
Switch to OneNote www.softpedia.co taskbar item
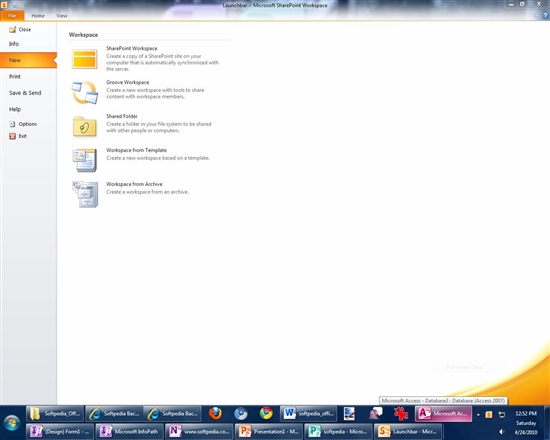pyautogui.click(x=199, y=431)
